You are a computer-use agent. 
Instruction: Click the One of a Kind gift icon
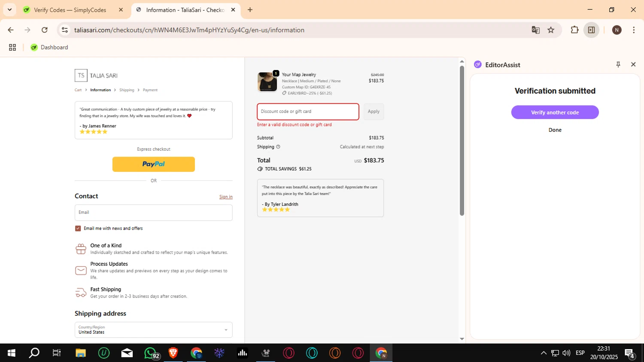[81, 249]
